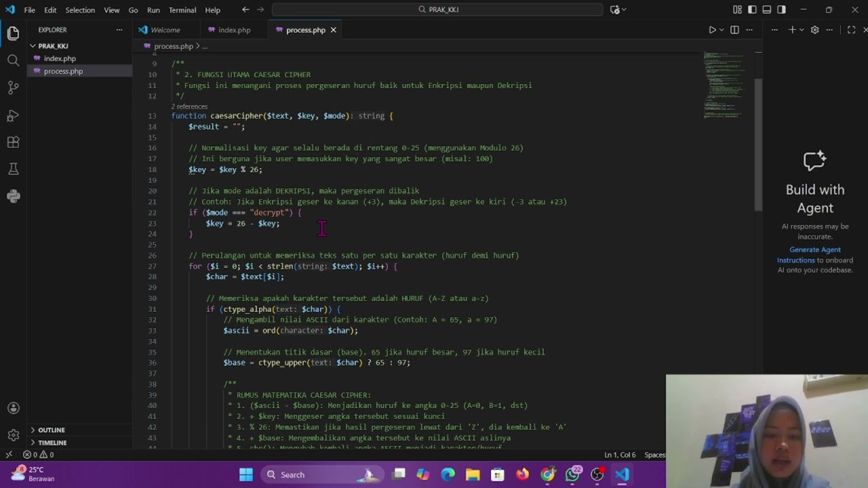Click the PRAK_KKJ command center search box
This screenshot has height=488, width=868.
(437, 9)
